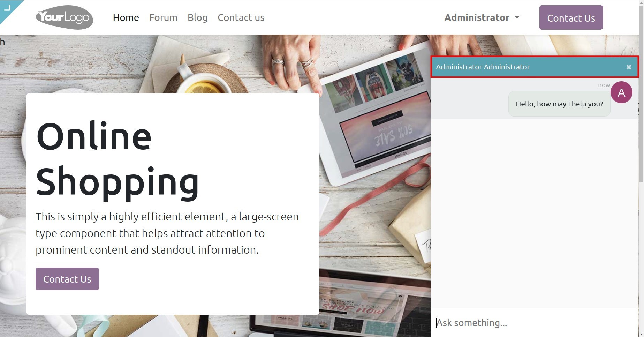Click the paragraph about highly efficient element

(x=167, y=233)
